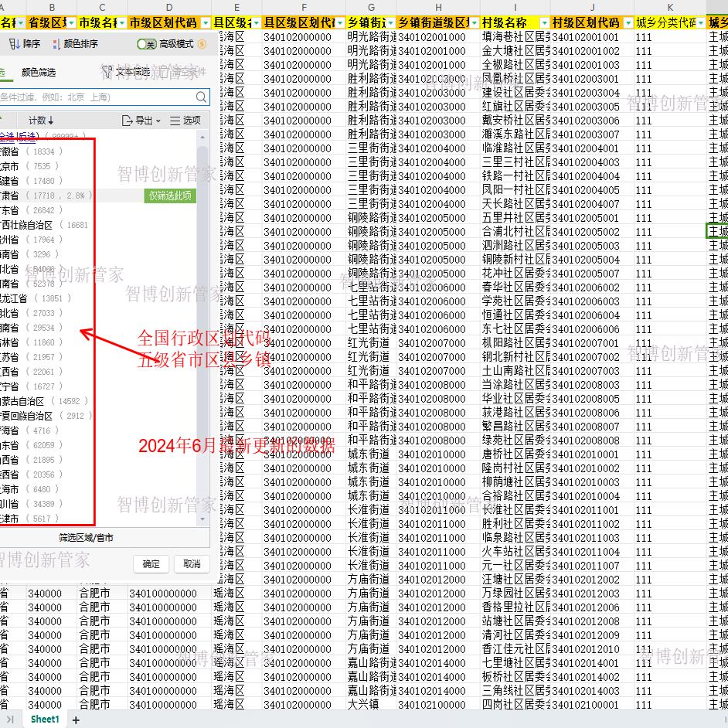
Task: Click the magnifier search icon in filter box
Action: point(201,96)
